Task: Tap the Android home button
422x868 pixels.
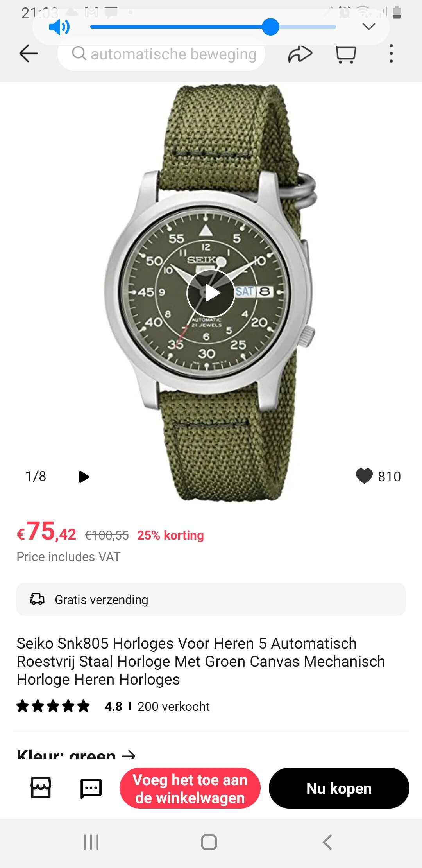Action: [209, 842]
